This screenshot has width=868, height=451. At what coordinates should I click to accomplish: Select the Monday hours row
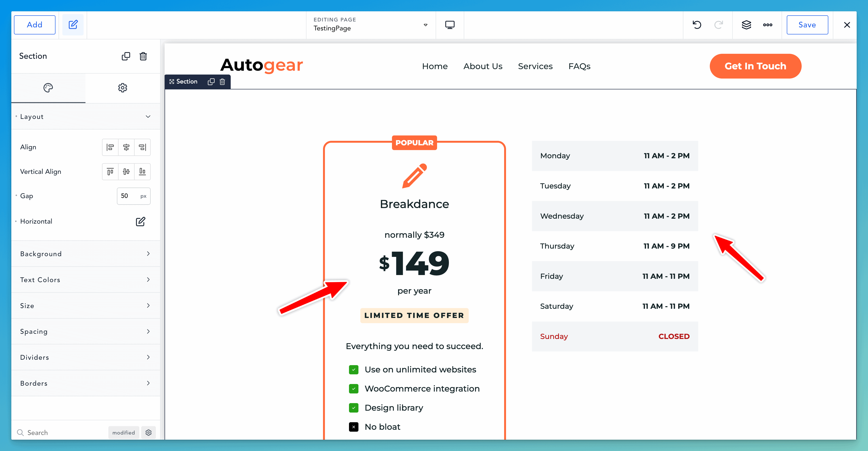[615, 156]
